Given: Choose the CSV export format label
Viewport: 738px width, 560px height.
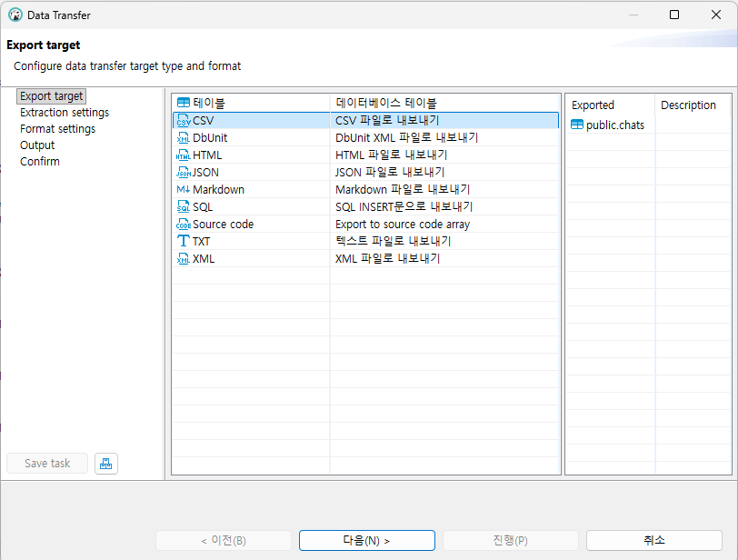Looking at the screenshot, I should point(203,121).
